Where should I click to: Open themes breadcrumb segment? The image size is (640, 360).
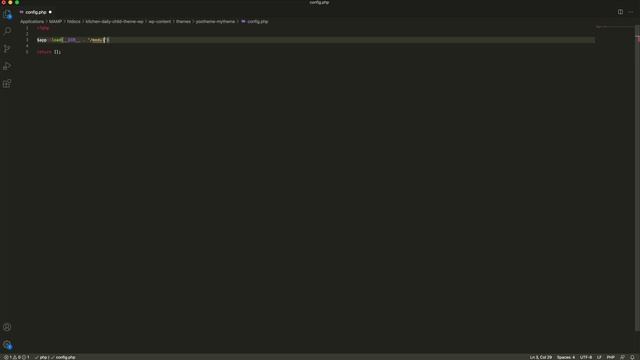coord(183,22)
